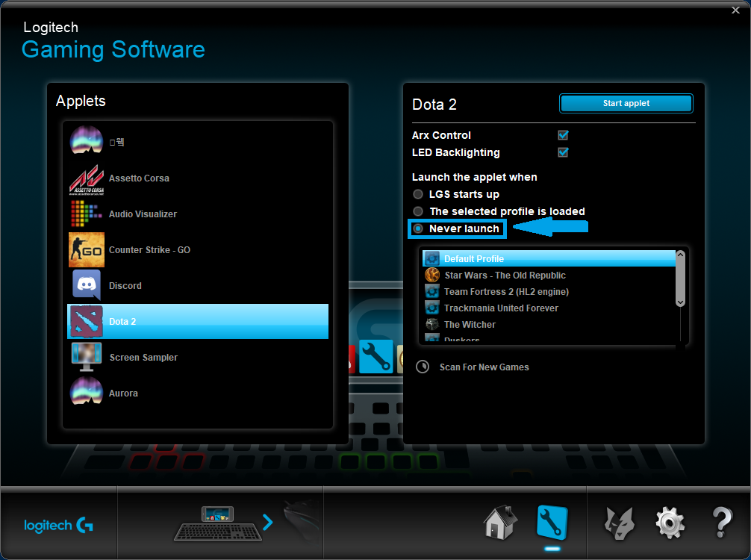The image size is (751, 560).
Task: Click the profile list scrollbar thumb
Action: 680,279
